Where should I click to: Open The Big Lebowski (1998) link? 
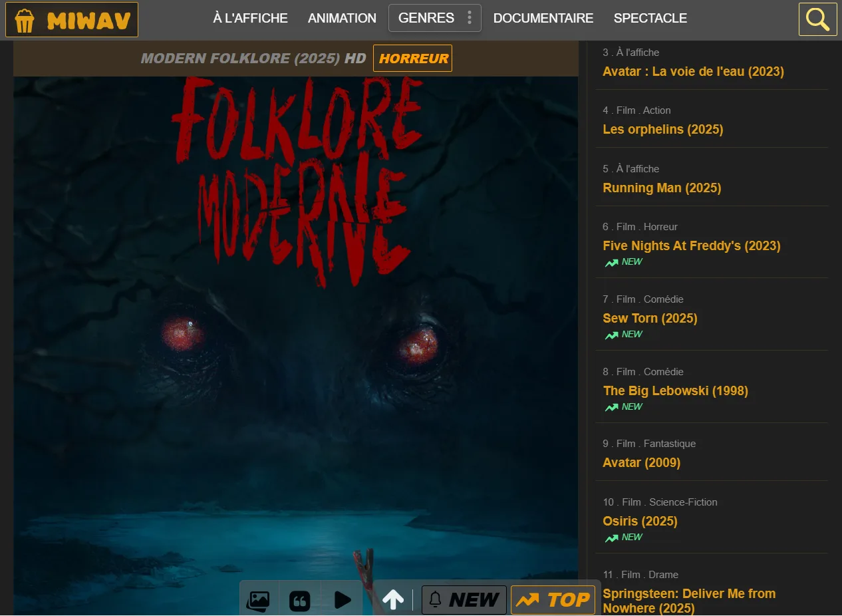(675, 391)
